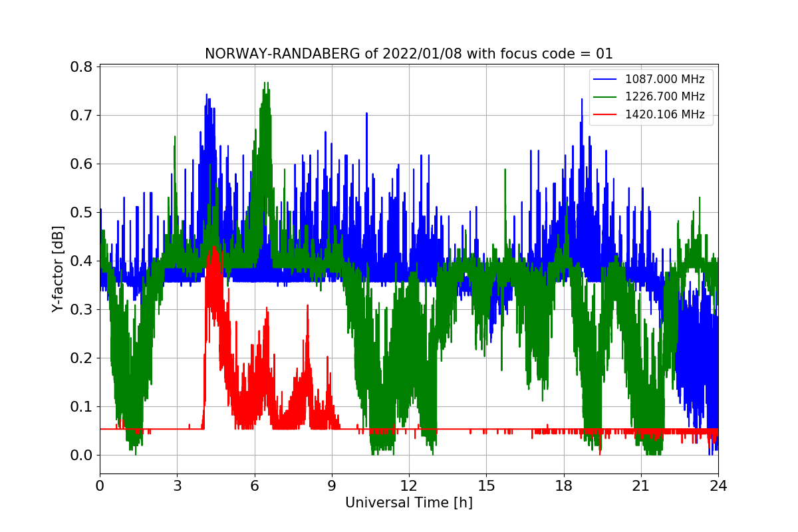Image resolution: width=798 pixels, height=532 pixels.
Task: Click the x-axis tick label 9
Action: tap(332, 485)
